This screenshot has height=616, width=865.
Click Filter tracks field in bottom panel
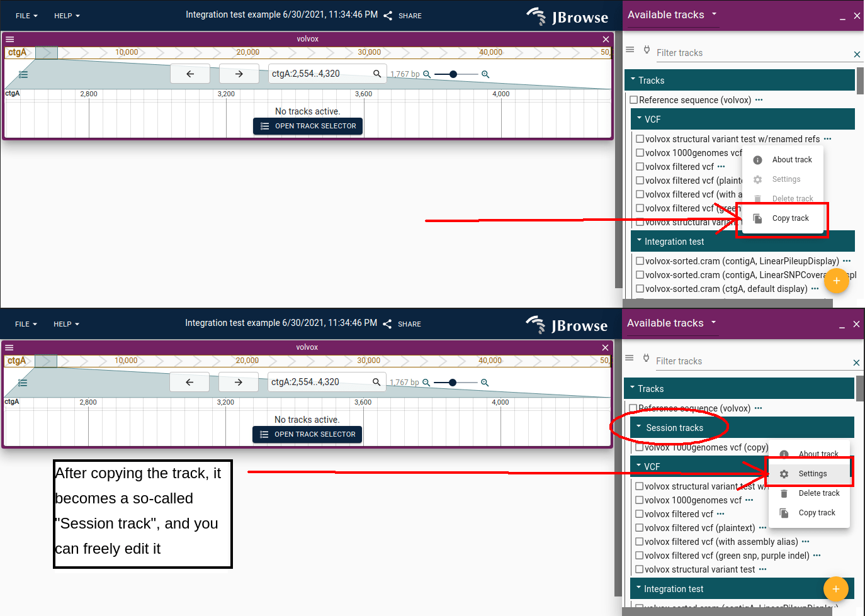(x=751, y=361)
